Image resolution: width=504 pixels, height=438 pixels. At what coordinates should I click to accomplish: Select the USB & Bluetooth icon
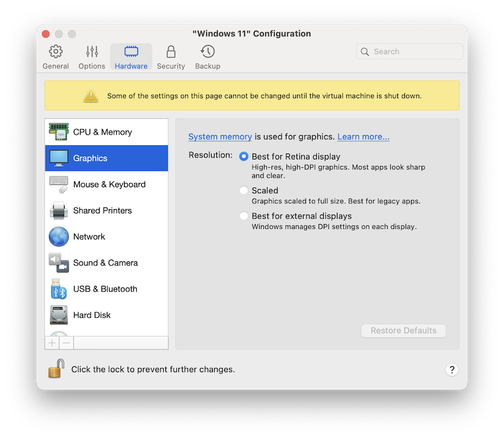(x=102, y=289)
